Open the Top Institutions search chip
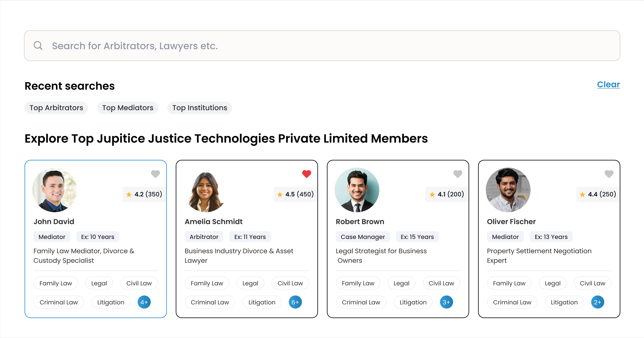The height and width of the screenshot is (338, 644). click(200, 108)
